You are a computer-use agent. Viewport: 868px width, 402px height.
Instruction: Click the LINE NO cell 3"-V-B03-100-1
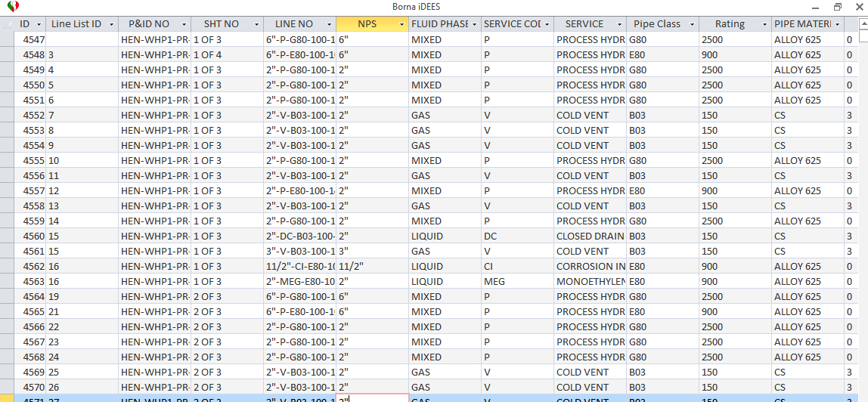(x=299, y=251)
